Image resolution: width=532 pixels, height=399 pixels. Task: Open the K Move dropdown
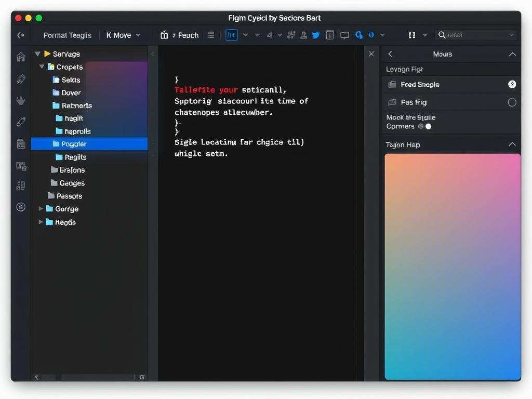[124, 35]
